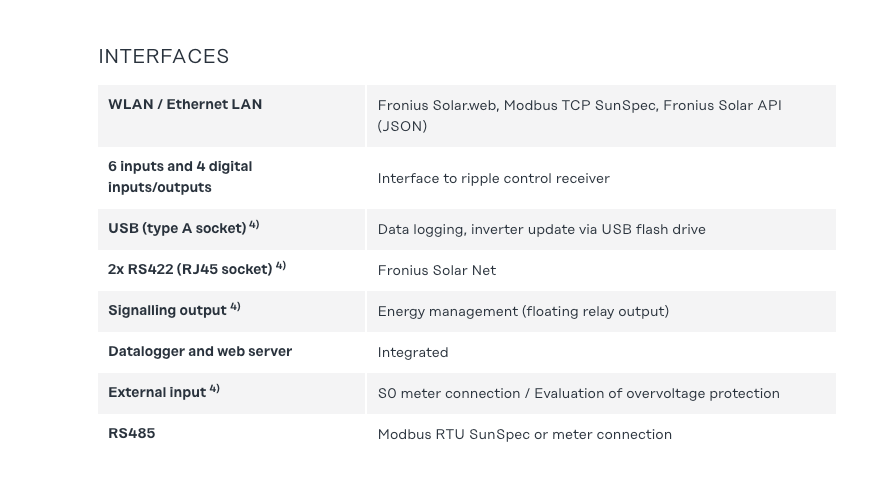Click the Fronius Solar Net value

coord(436,270)
